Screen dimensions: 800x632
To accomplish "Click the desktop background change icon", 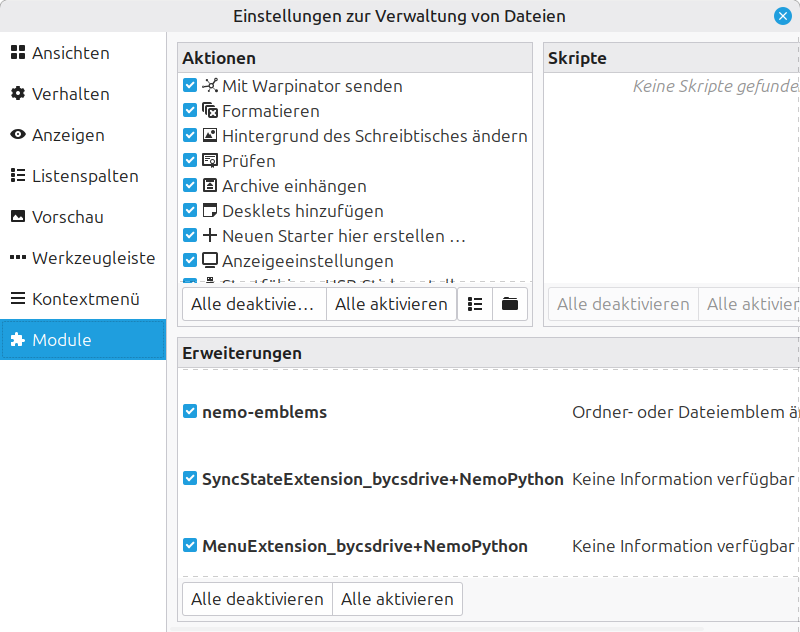I will (x=210, y=136).
